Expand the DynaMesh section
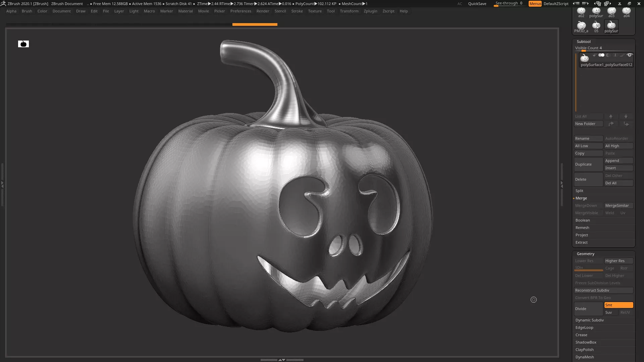Viewport: 644px width, 362px height. pos(585,357)
